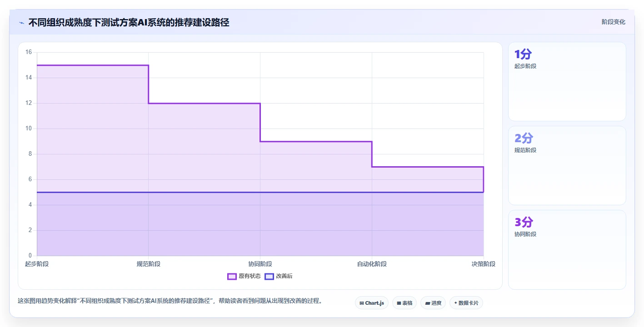Click the 2分 score text
Image resolution: width=644 pixels, height=327 pixels.
tap(524, 139)
